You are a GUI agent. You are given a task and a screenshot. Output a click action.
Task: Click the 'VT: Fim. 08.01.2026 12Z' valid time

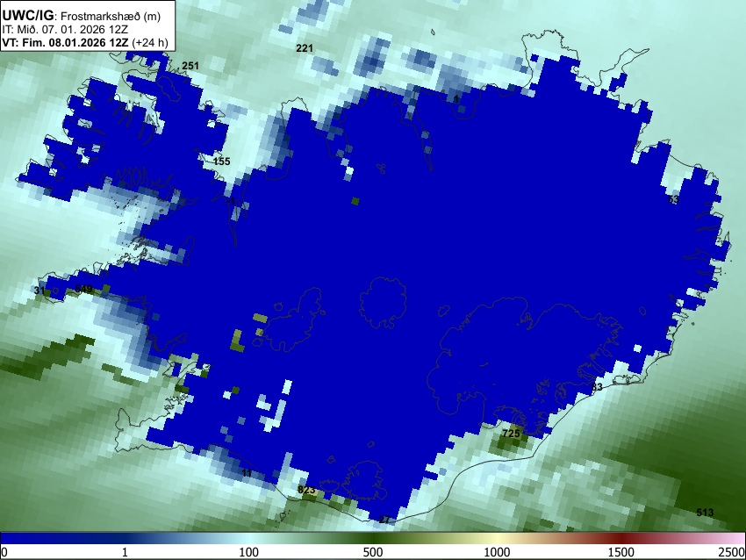tap(65, 42)
